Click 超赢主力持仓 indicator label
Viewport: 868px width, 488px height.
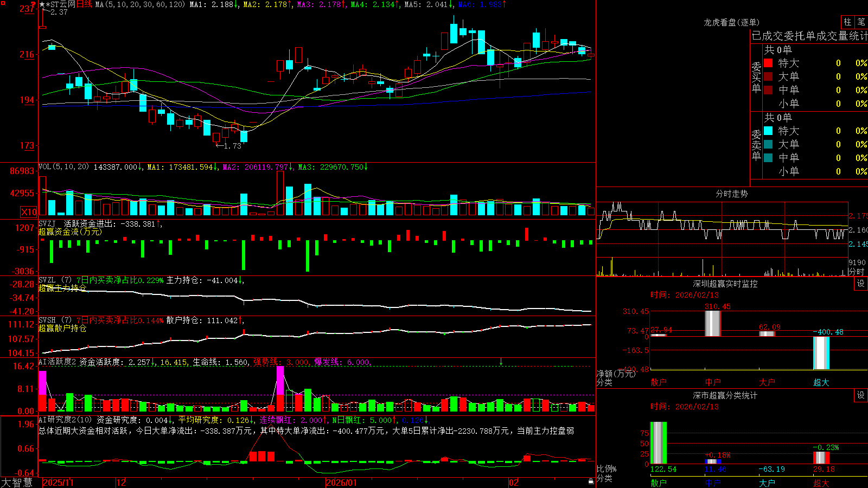[62, 288]
